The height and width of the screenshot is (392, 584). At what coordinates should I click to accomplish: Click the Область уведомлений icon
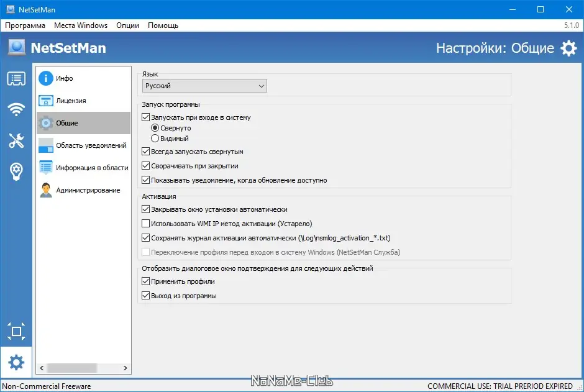pos(46,145)
